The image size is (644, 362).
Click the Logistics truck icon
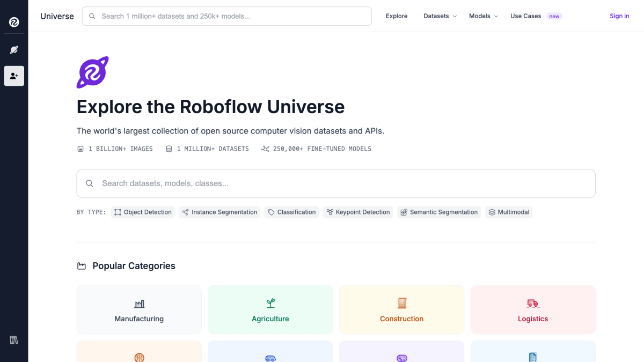click(x=533, y=304)
